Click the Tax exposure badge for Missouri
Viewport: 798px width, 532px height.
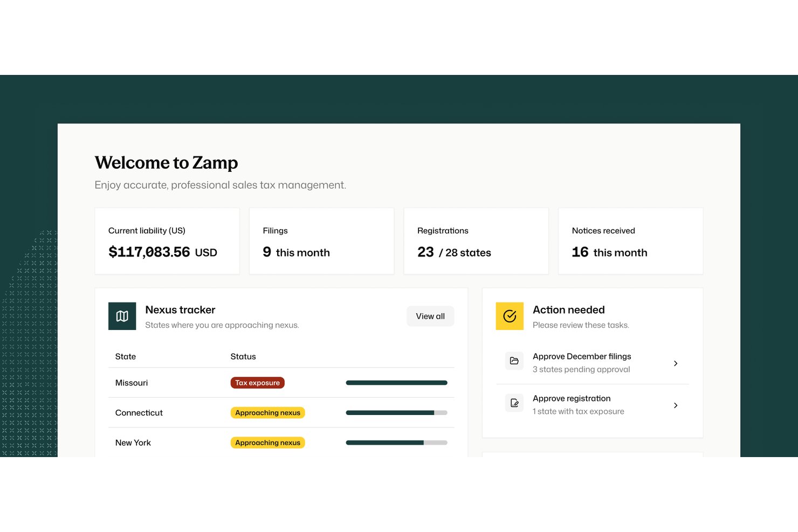point(257,383)
